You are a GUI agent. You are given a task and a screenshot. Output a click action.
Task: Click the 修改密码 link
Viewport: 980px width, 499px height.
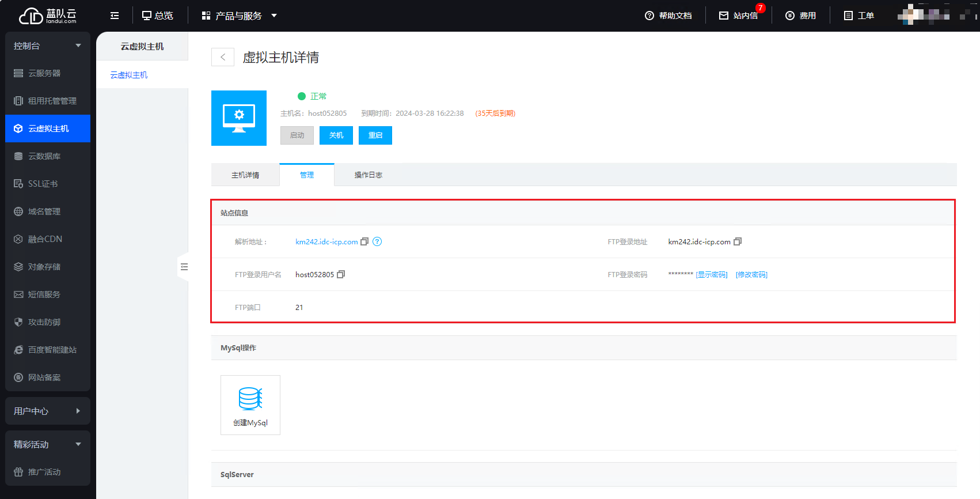click(751, 275)
